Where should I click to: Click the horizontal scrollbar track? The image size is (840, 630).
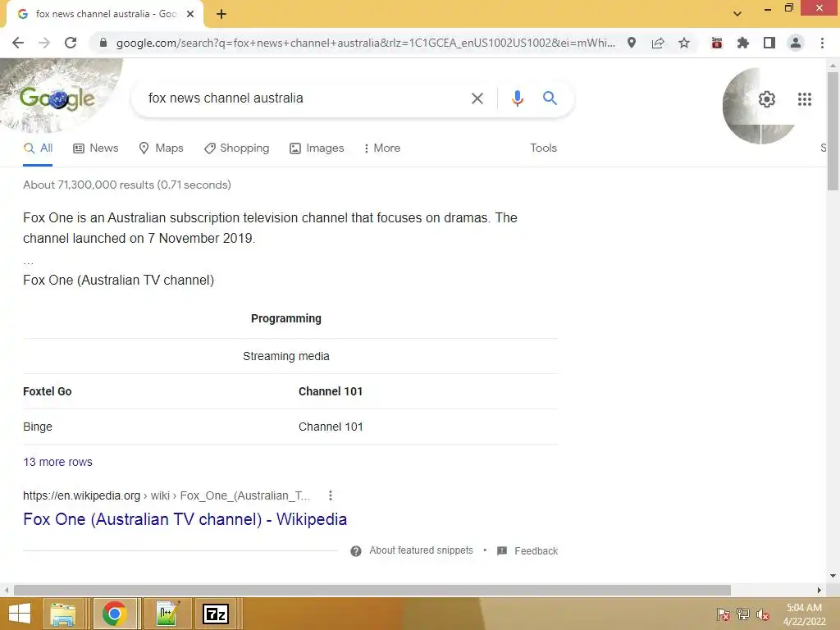[774, 590]
